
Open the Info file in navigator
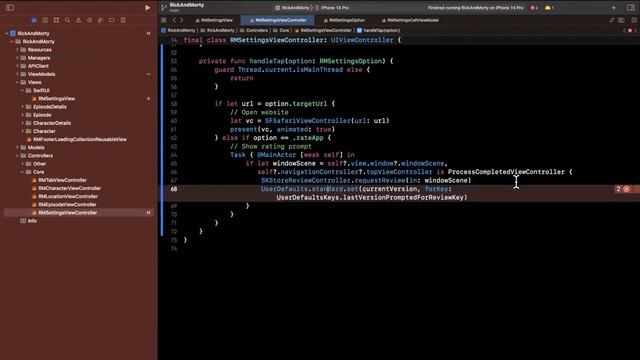click(32, 221)
